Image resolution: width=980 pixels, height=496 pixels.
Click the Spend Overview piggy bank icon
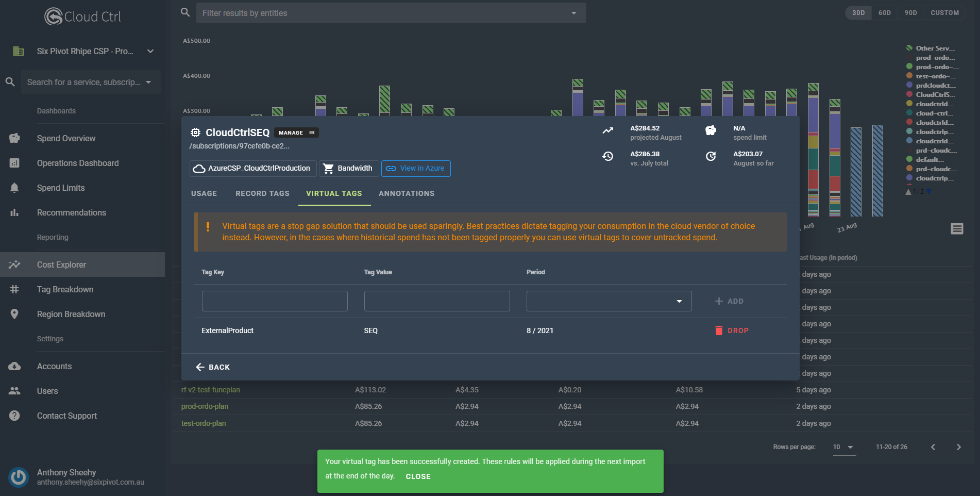pos(14,138)
